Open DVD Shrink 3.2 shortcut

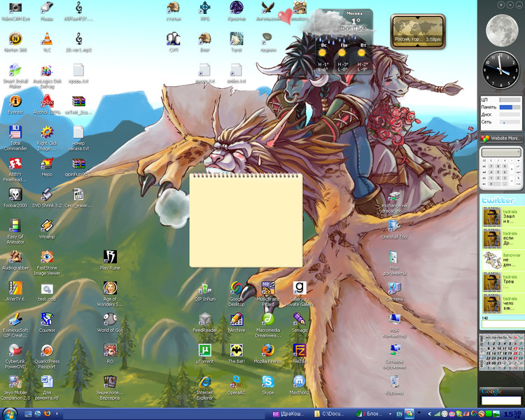pyautogui.click(x=47, y=197)
